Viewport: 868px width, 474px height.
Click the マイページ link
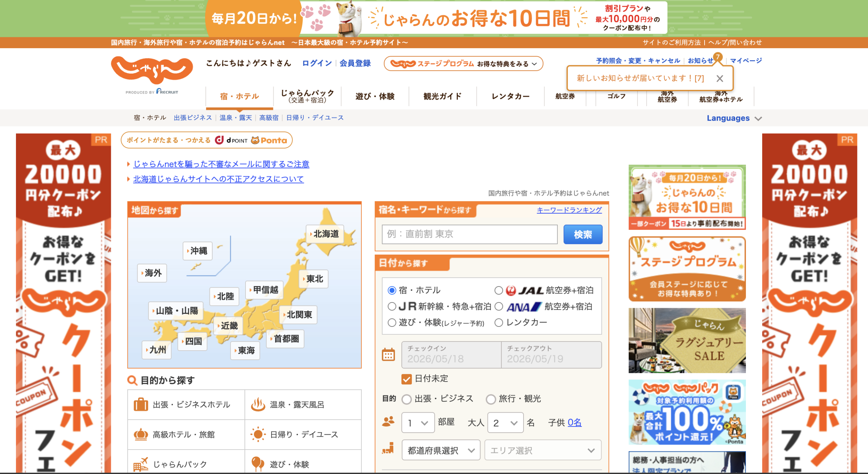746,60
